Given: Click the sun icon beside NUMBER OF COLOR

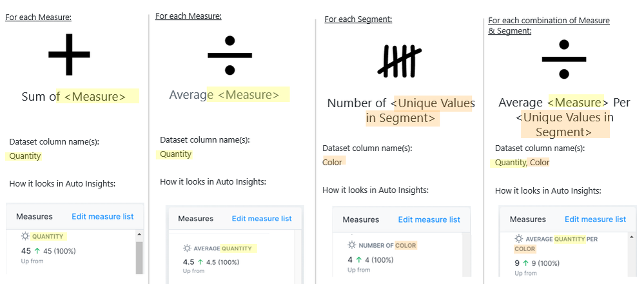Looking at the screenshot, I should click(x=351, y=245).
